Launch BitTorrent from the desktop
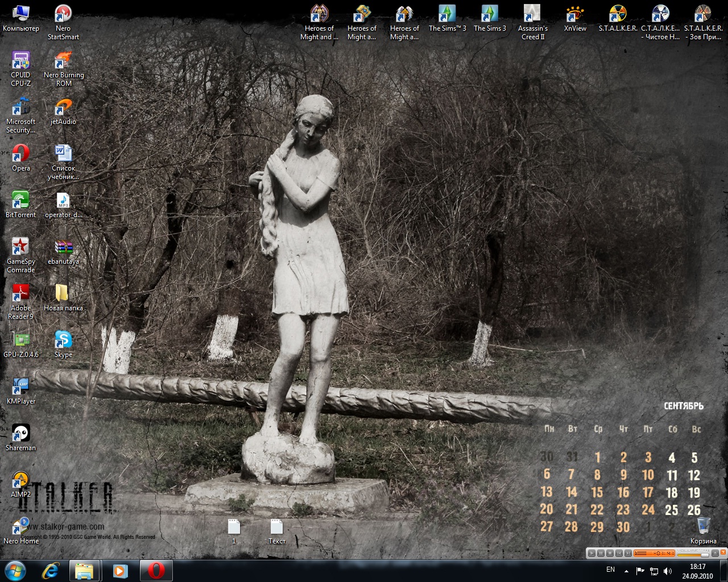This screenshot has height=582, width=728. point(21,205)
